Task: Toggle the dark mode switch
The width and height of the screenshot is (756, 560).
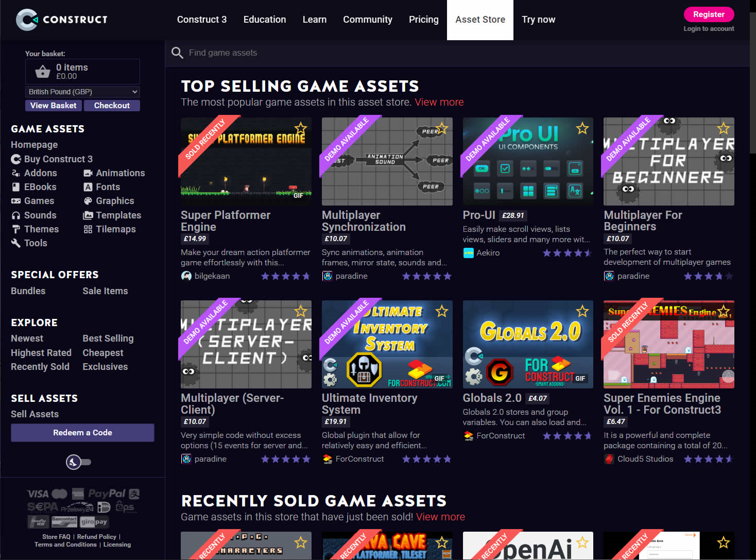Action: pyautogui.click(x=78, y=462)
